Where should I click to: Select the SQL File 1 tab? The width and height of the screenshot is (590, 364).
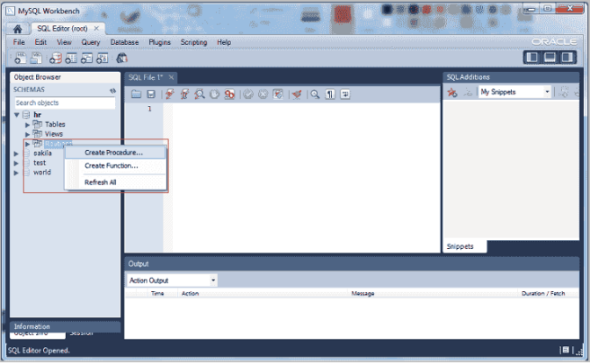145,77
